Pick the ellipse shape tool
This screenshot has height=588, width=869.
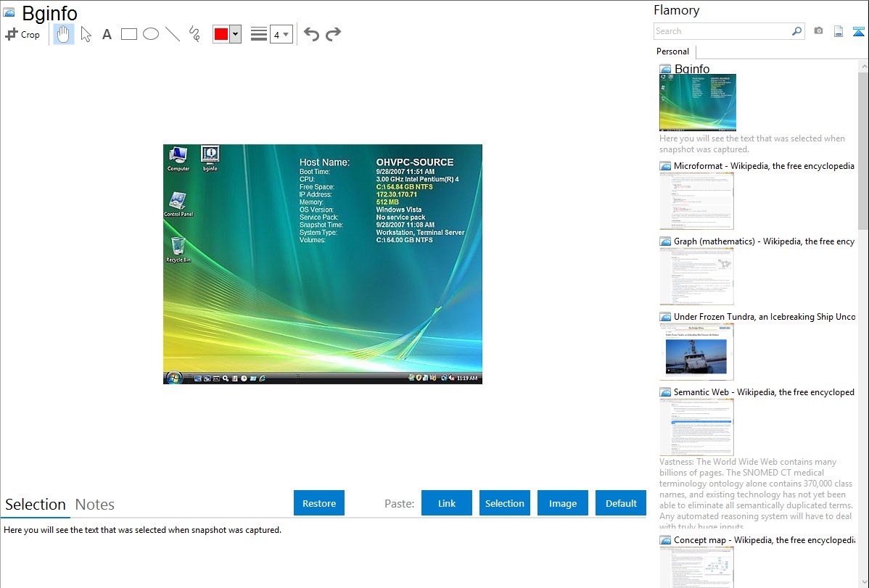pos(151,34)
